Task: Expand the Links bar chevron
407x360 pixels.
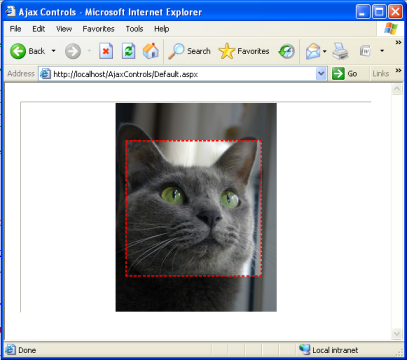Action: [398, 70]
